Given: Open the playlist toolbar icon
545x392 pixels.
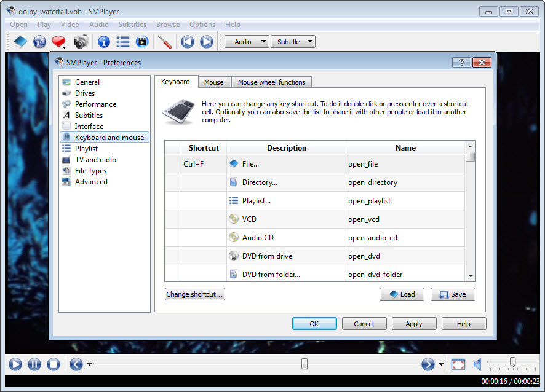Looking at the screenshot, I should click(x=122, y=42).
